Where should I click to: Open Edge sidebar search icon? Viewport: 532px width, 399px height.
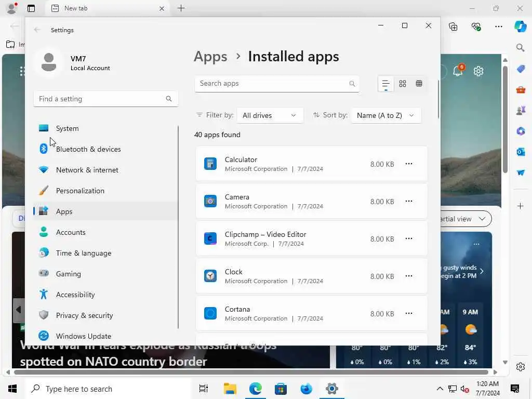(520, 48)
